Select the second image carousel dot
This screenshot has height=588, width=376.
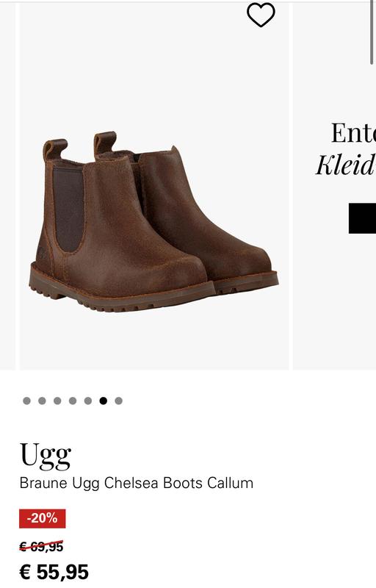pos(42,401)
